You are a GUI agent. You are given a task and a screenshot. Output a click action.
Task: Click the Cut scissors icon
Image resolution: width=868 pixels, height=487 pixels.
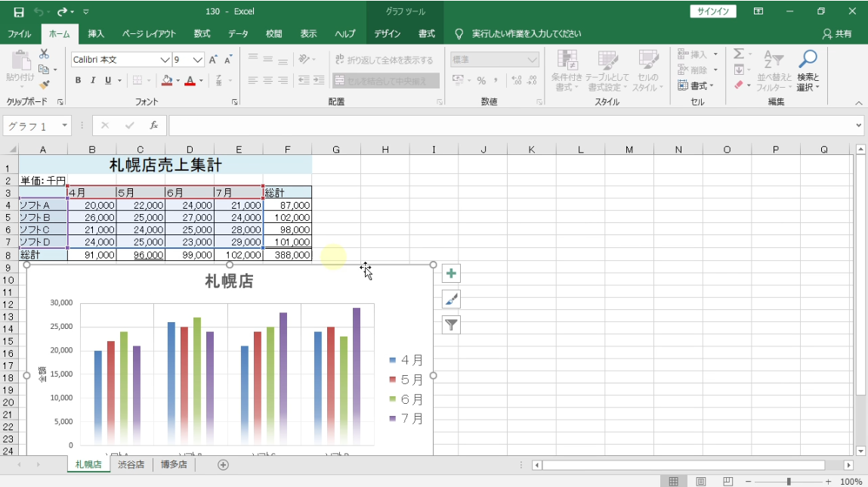[44, 54]
